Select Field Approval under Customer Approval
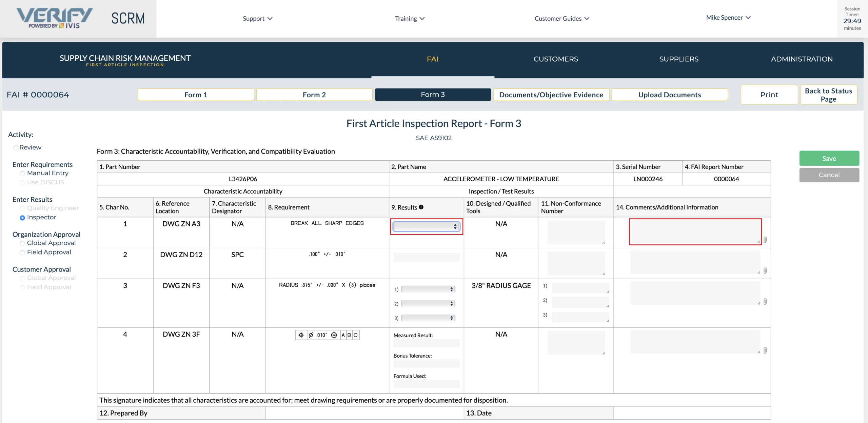The image size is (868, 423). click(x=22, y=287)
